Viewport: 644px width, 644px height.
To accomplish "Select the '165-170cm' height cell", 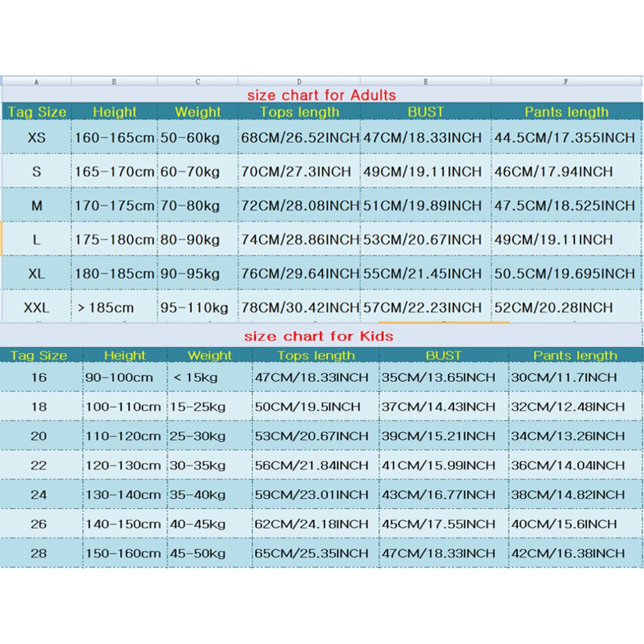I will (x=114, y=171).
